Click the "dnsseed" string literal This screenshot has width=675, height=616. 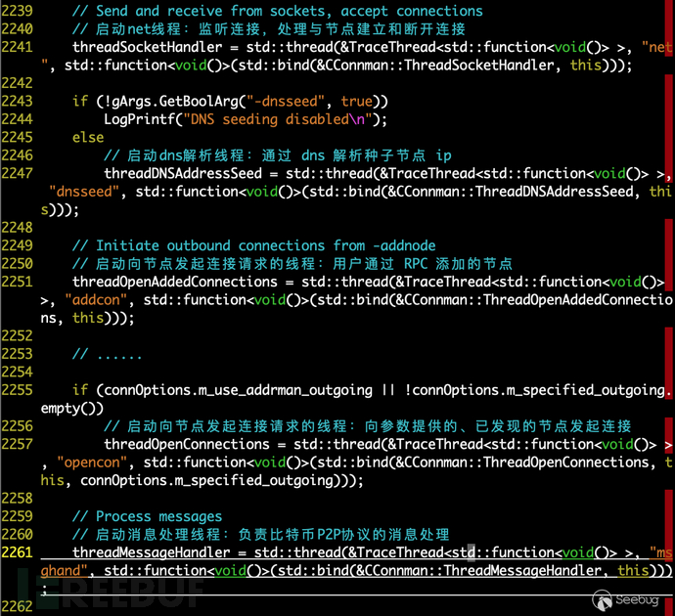click(84, 192)
